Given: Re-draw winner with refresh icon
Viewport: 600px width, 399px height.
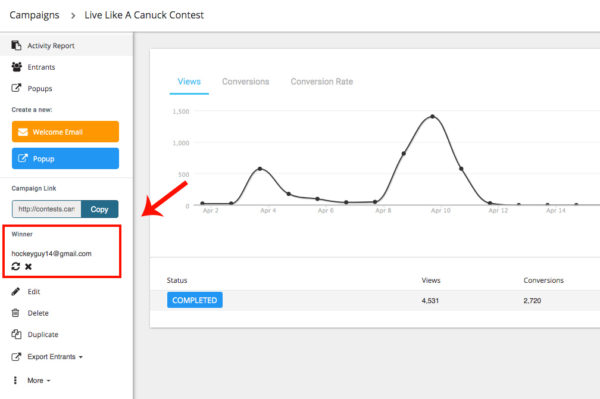Looking at the screenshot, I should click(x=16, y=266).
